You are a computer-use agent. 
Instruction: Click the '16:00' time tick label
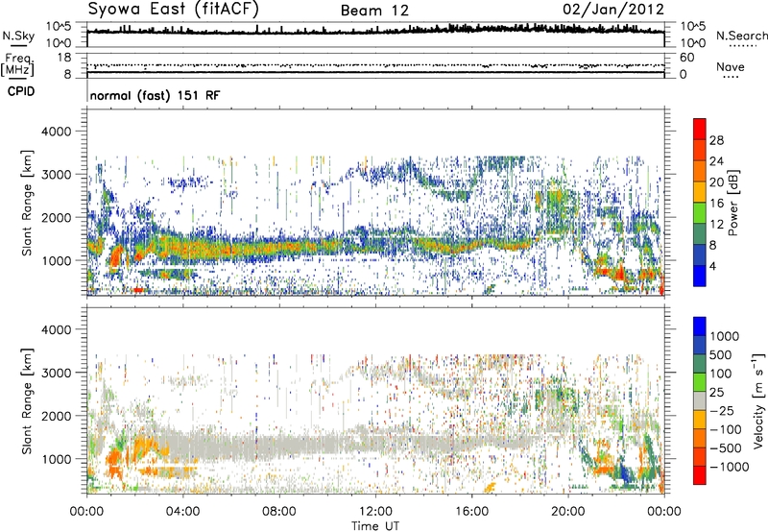click(471, 512)
